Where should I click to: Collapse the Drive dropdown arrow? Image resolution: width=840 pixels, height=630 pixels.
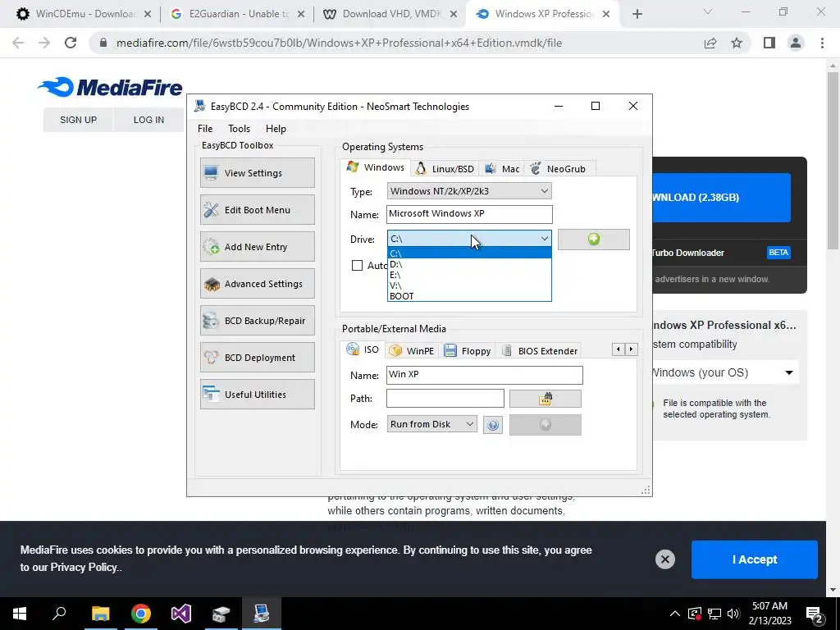545,239
